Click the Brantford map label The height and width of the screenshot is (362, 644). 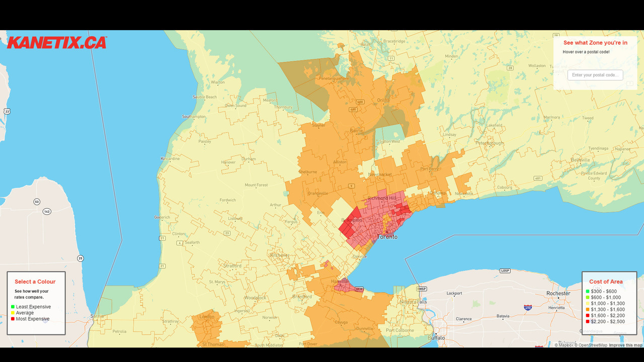[302, 297]
